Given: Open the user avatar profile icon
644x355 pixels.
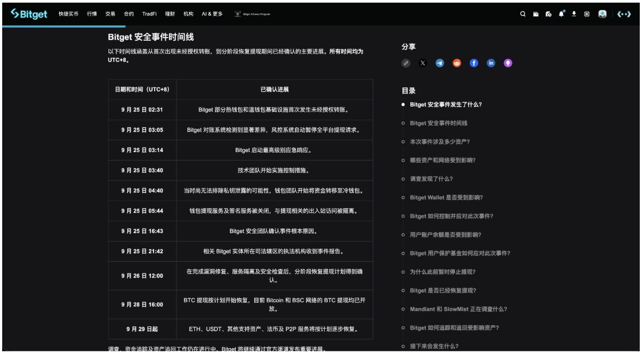Looking at the screenshot, I should pos(602,14).
